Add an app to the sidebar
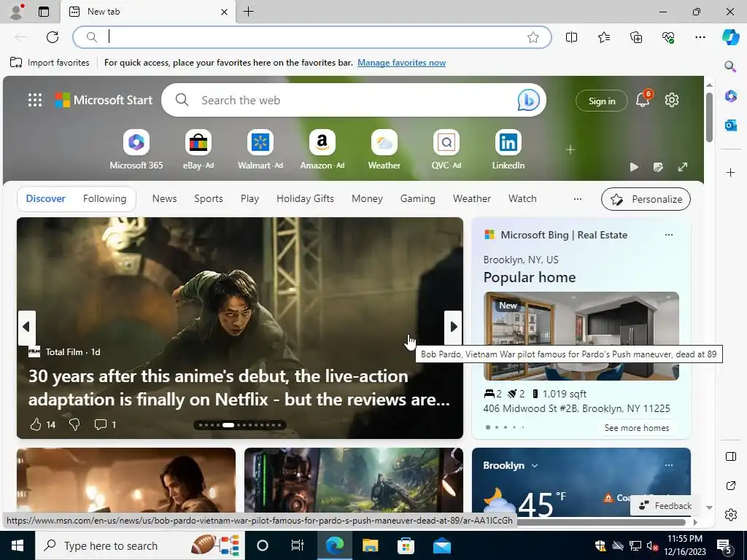Viewport: 747px width, 560px height. [730, 172]
